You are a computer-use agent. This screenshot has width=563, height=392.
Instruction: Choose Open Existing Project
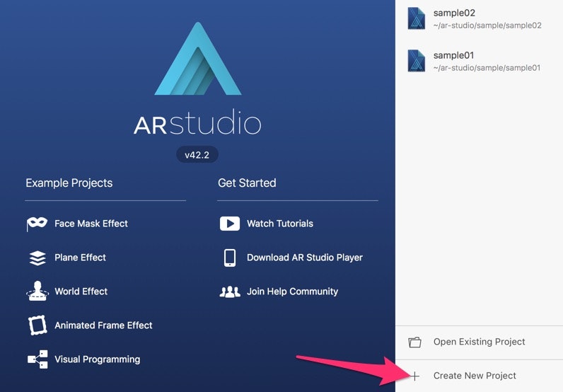point(479,342)
